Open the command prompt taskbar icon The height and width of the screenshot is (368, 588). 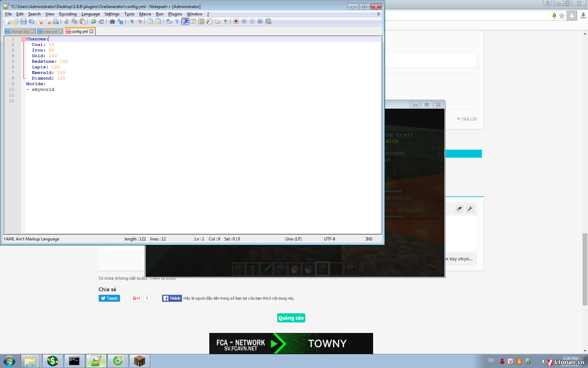[x=74, y=361]
